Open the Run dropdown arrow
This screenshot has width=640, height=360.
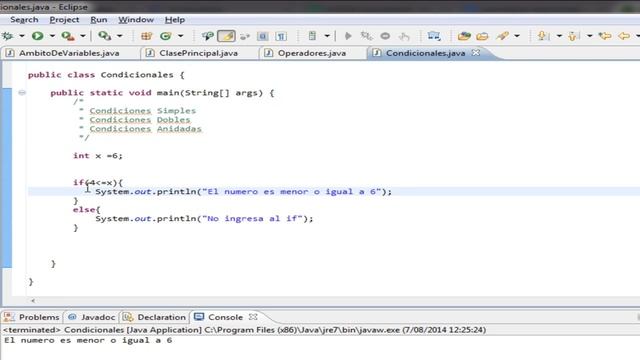point(52,36)
